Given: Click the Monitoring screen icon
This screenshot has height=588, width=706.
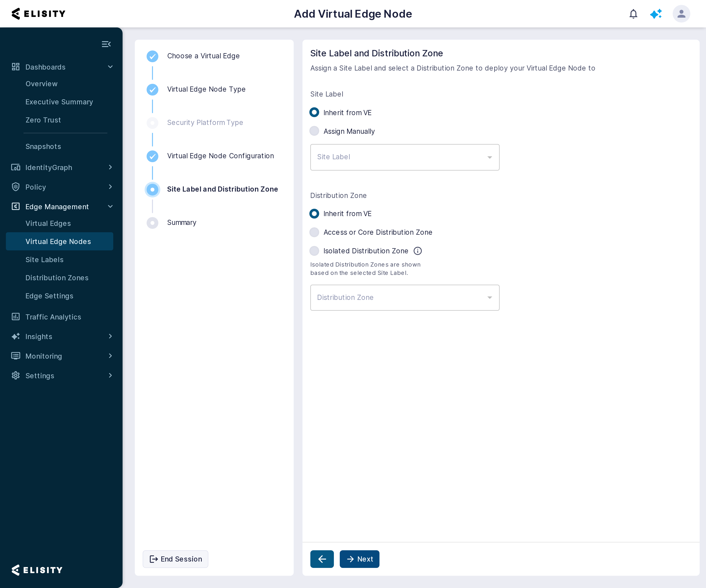Looking at the screenshot, I should (15, 356).
